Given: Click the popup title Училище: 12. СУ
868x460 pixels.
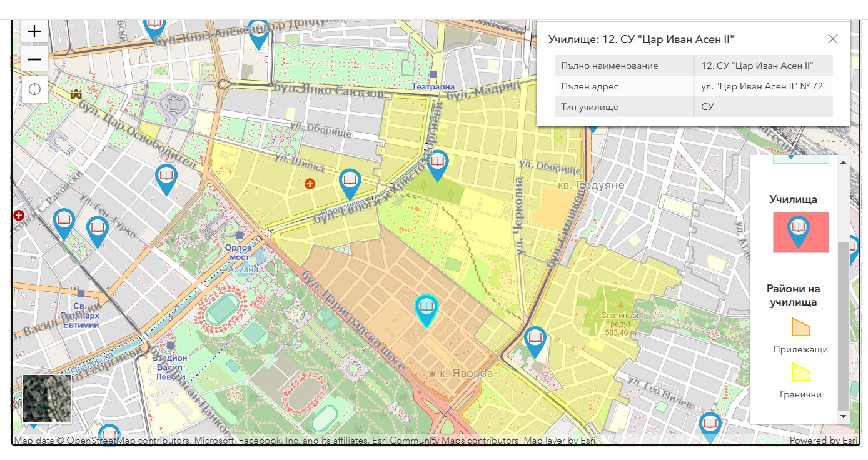Looking at the screenshot, I should (641, 39).
